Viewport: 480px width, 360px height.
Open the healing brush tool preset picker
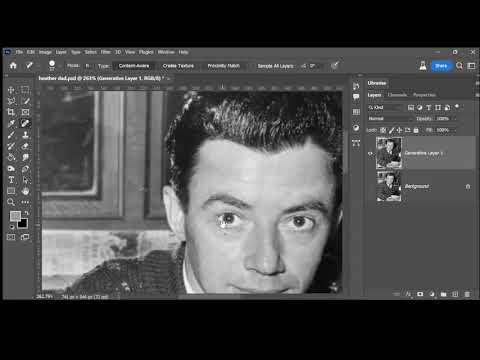pos(30,65)
